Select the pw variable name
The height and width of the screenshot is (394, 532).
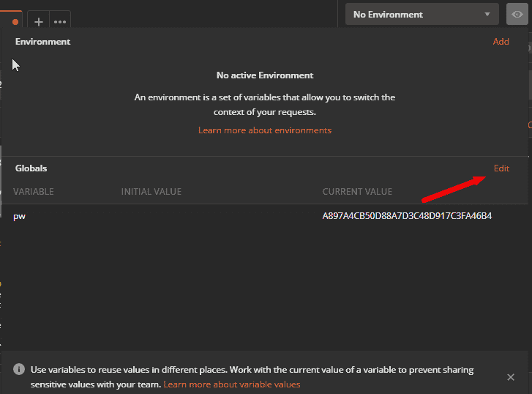tap(19, 216)
